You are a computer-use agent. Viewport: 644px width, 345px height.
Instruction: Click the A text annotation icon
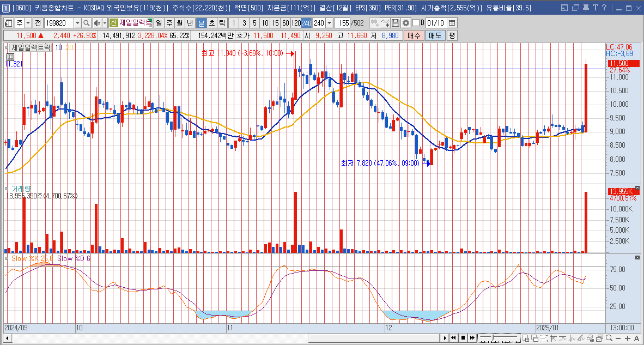(636, 338)
